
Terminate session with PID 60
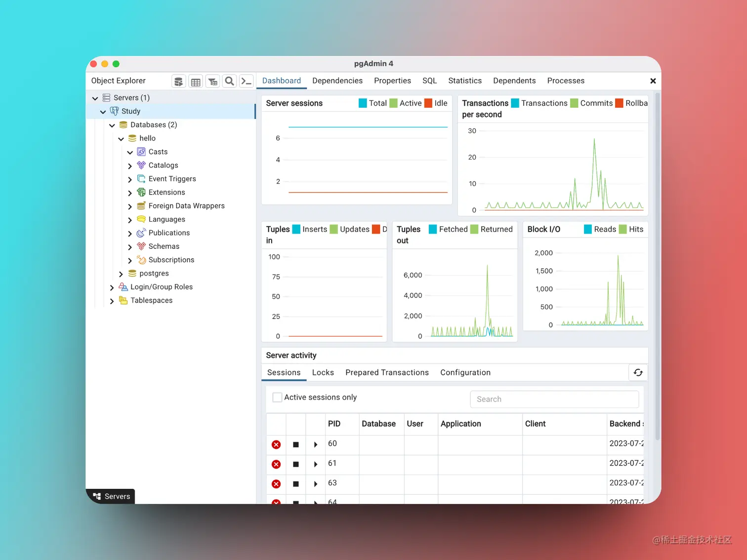[276, 444]
